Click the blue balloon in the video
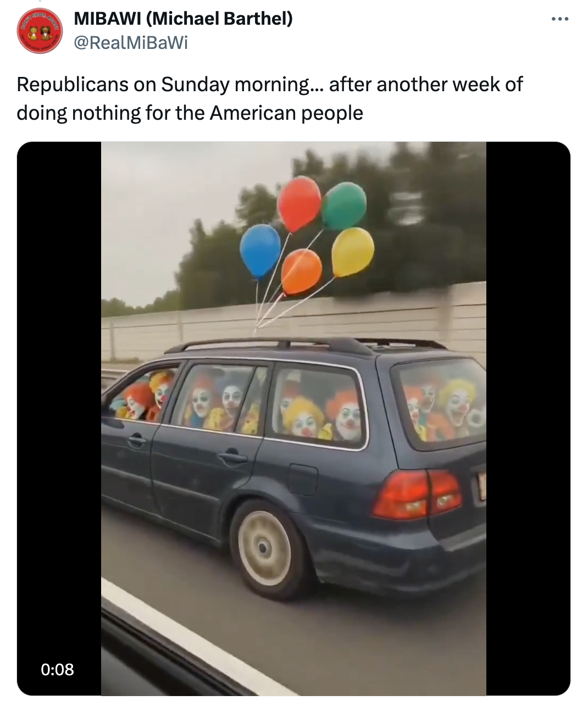The height and width of the screenshot is (712, 588). pos(260,251)
